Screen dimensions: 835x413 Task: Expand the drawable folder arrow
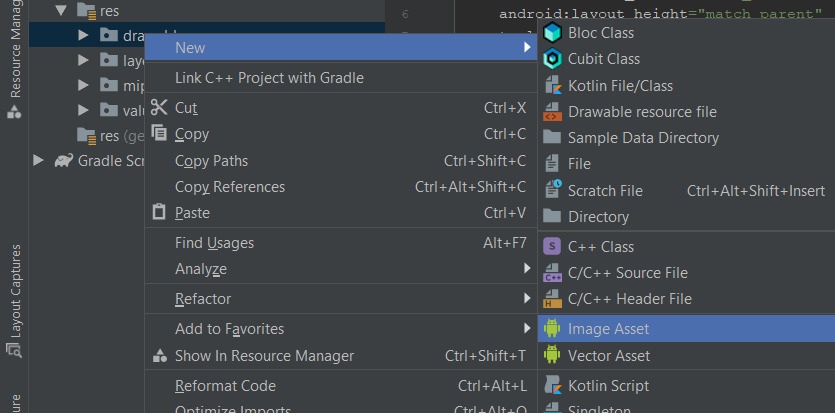[84, 36]
